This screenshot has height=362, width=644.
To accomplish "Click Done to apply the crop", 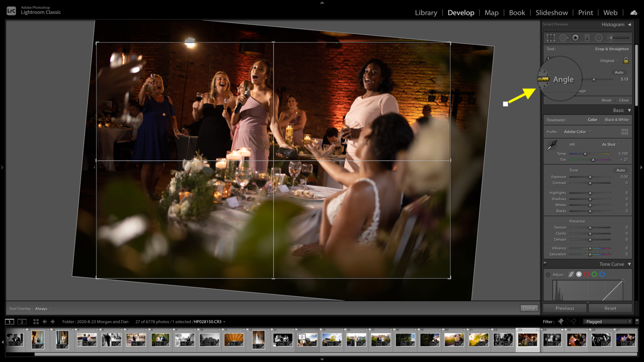I will [x=529, y=308].
